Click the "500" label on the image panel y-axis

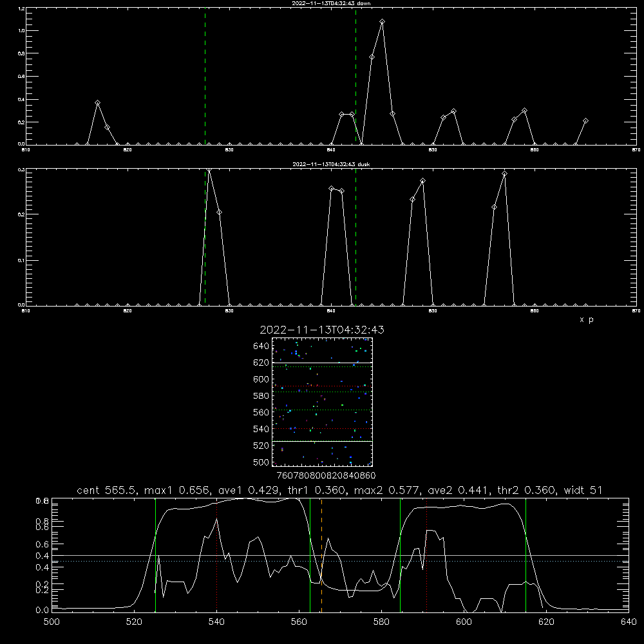pos(261,462)
